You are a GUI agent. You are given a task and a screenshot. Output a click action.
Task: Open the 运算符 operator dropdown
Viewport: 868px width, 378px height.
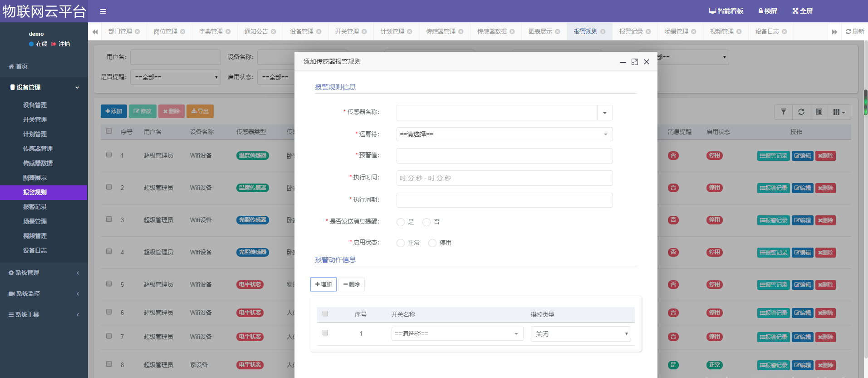coord(504,134)
